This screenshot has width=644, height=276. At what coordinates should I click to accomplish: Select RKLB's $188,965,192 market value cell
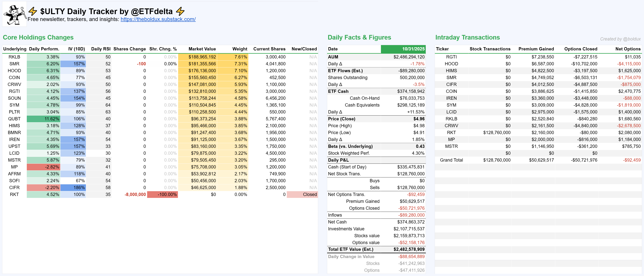pyautogui.click(x=198, y=57)
